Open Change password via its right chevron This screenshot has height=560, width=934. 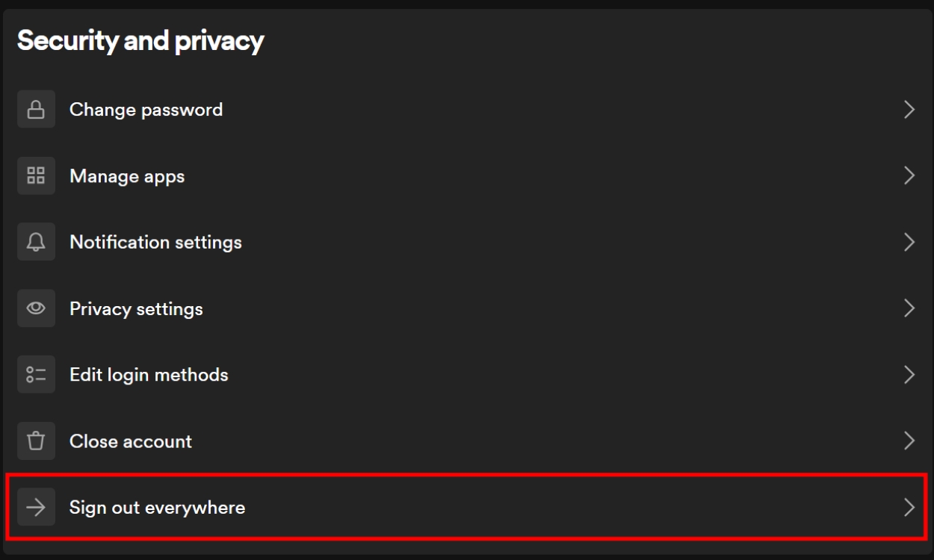909,109
